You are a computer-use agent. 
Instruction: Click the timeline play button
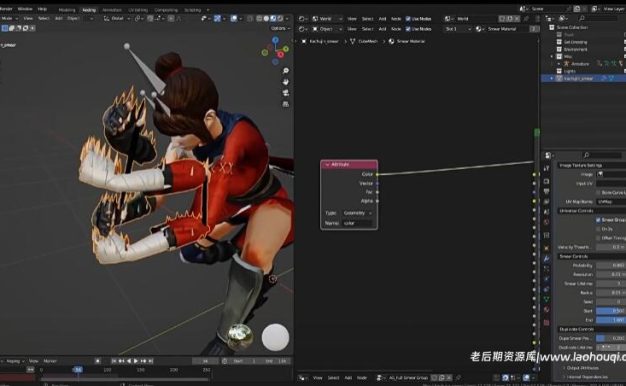(x=136, y=361)
